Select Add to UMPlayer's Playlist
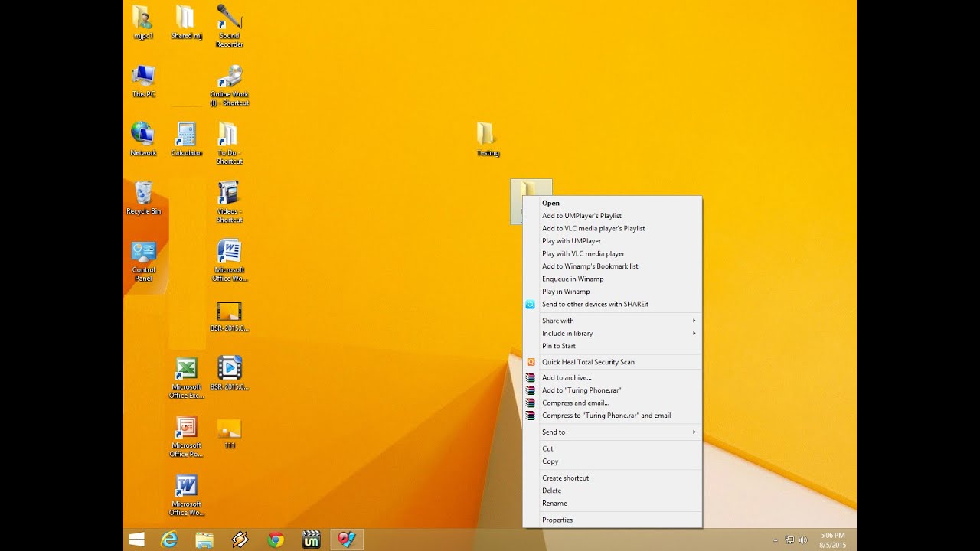This screenshot has width=980, height=551. [612, 216]
